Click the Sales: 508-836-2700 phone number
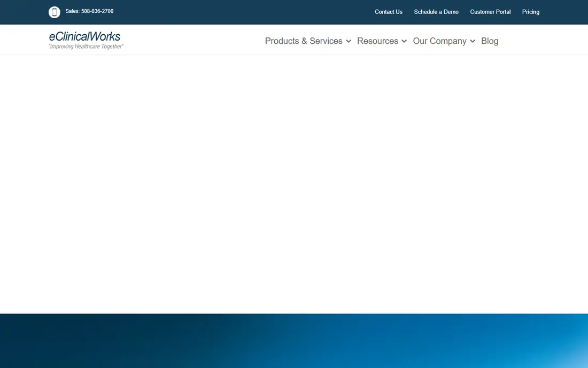Viewport: 588px width, 368px height. (89, 11)
